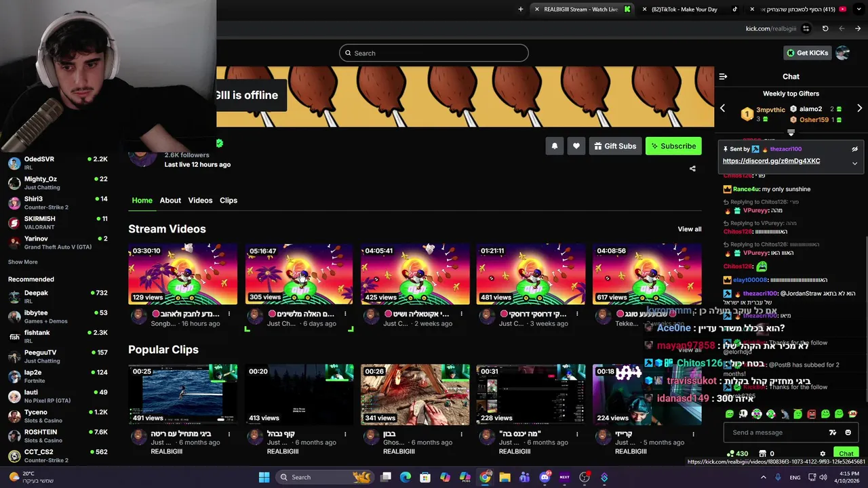The height and width of the screenshot is (488, 868).
Task: Open Mighty_Oz channel in sidebar
Action: tap(58, 183)
